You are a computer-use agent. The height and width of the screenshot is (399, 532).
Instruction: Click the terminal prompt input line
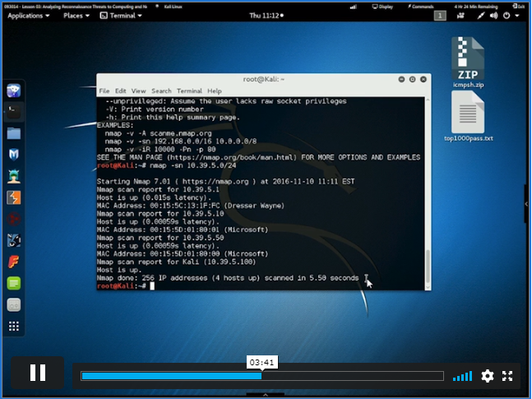[260, 286]
